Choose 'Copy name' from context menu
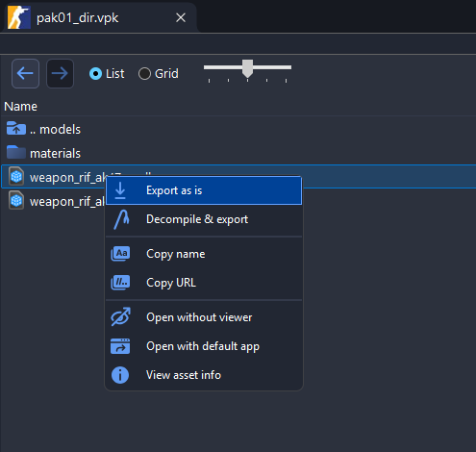 204,254
